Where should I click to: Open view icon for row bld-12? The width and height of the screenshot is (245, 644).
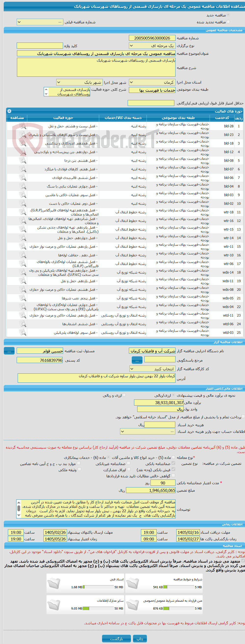[x=23, y=152]
